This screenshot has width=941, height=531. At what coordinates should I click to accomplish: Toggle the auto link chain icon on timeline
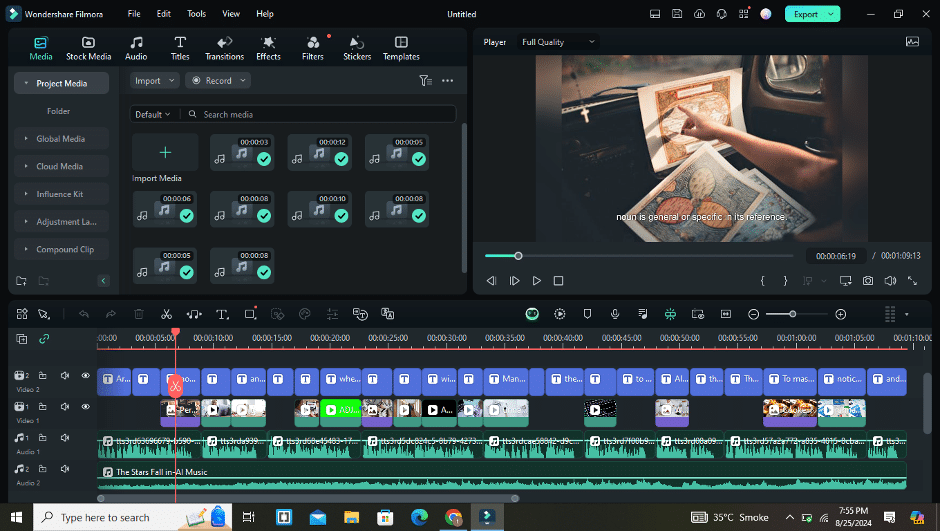click(44, 339)
